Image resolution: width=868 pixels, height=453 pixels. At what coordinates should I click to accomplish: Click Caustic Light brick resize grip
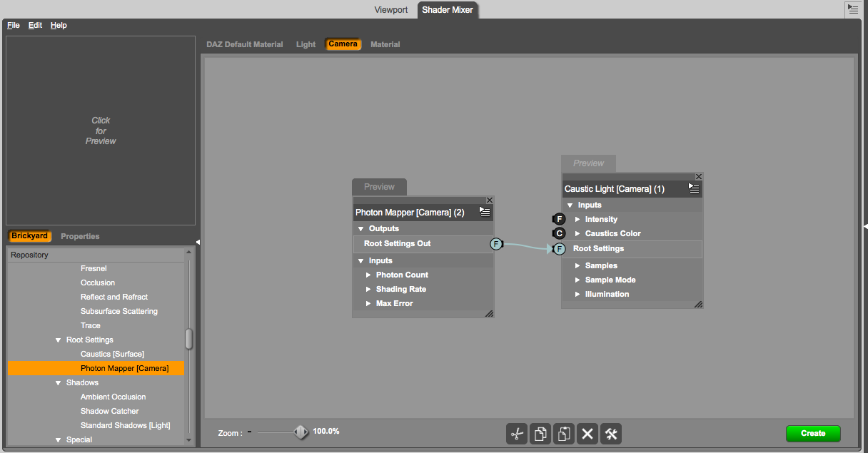698,304
